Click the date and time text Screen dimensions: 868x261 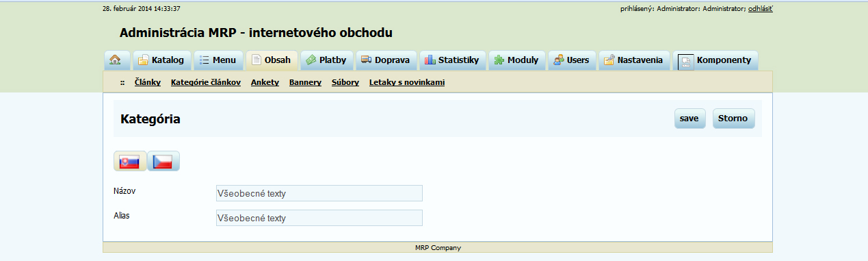(142, 9)
